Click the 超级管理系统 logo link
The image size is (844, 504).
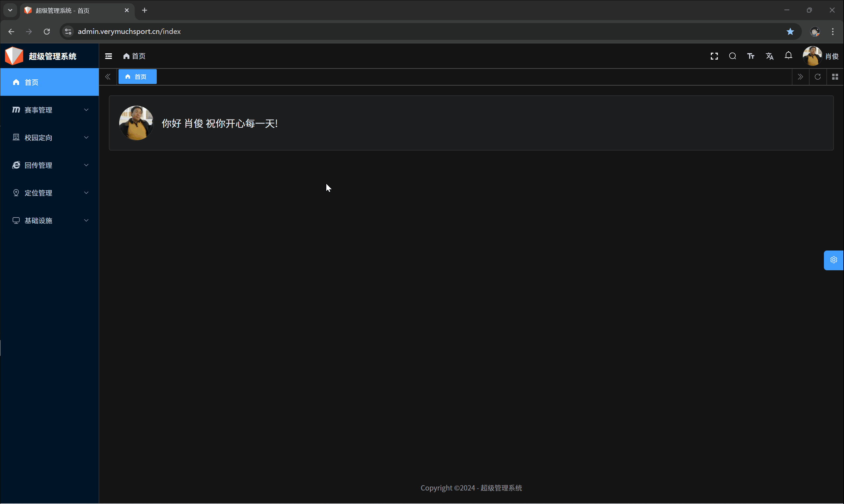coord(41,56)
